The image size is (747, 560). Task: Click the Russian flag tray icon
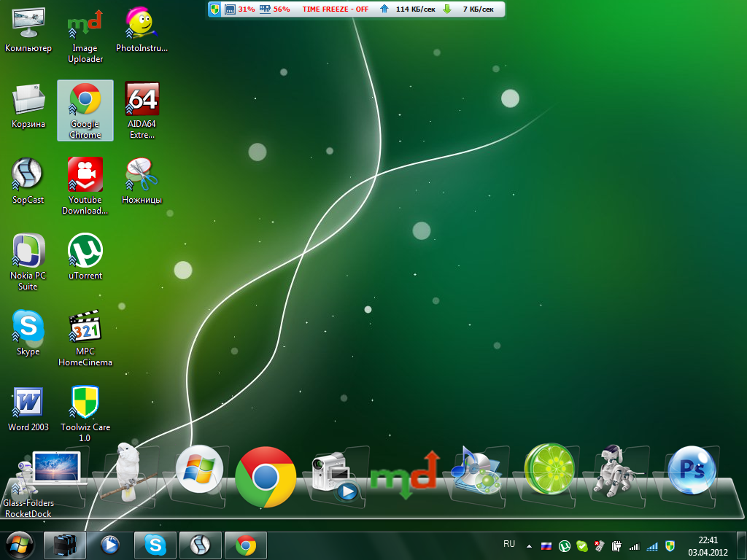[546, 545]
